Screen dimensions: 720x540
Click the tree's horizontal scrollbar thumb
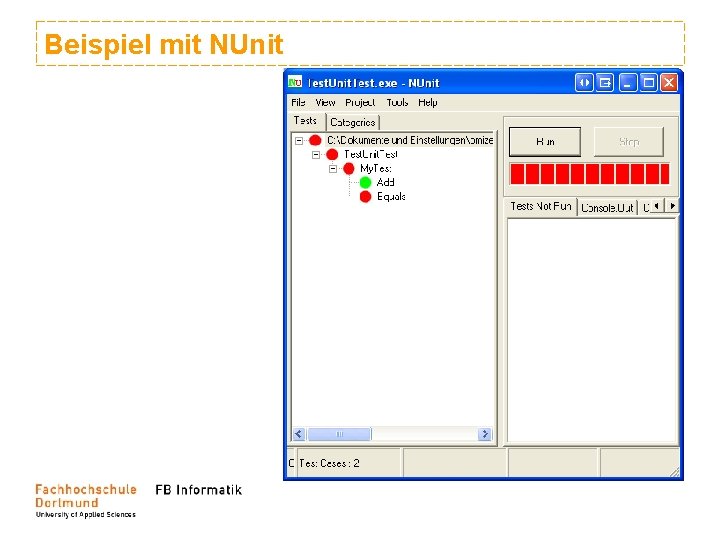coord(339,434)
